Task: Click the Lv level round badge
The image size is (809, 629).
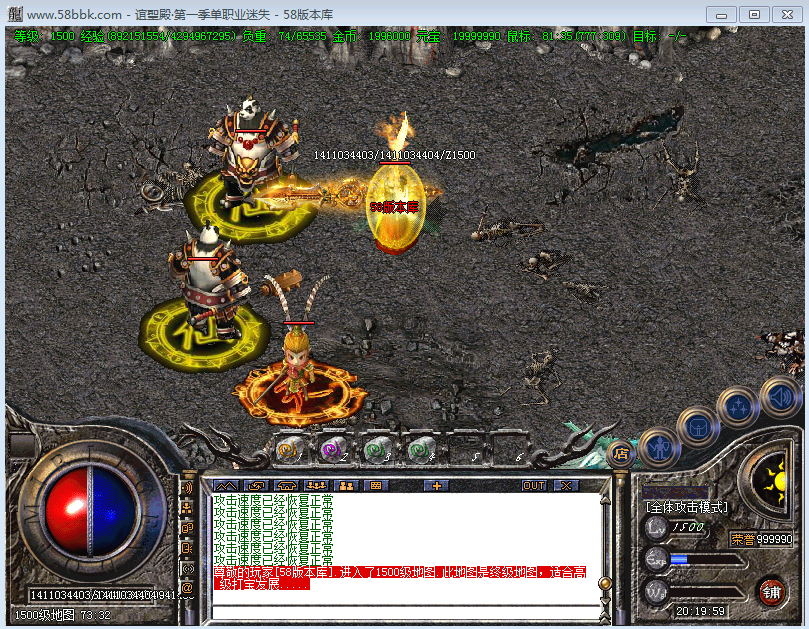Action: (x=656, y=527)
